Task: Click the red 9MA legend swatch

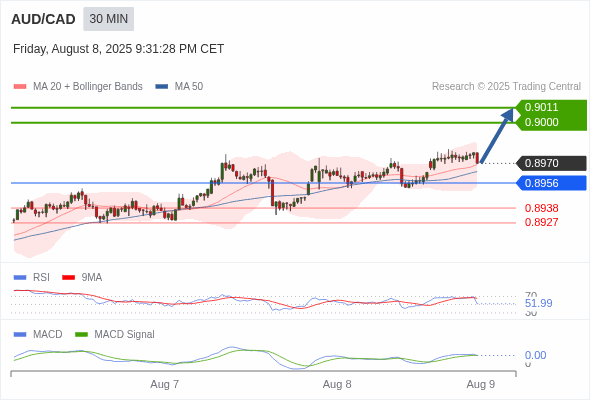Action: (x=68, y=278)
